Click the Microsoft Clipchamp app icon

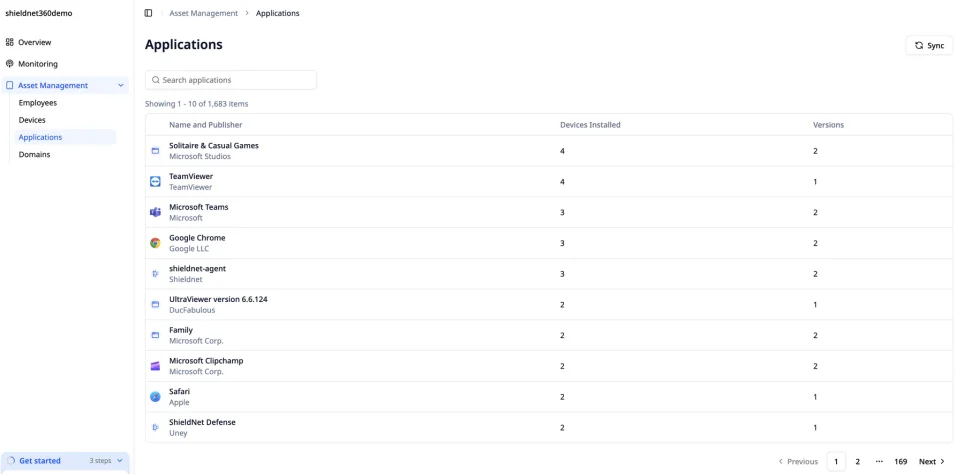pyautogui.click(x=156, y=366)
